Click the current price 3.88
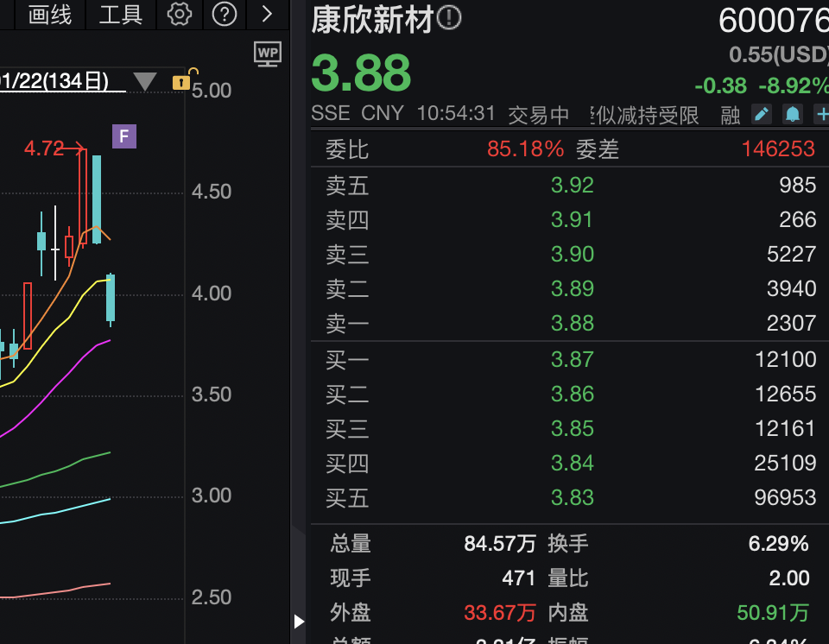Screen dimensions: 829x644 361,73
